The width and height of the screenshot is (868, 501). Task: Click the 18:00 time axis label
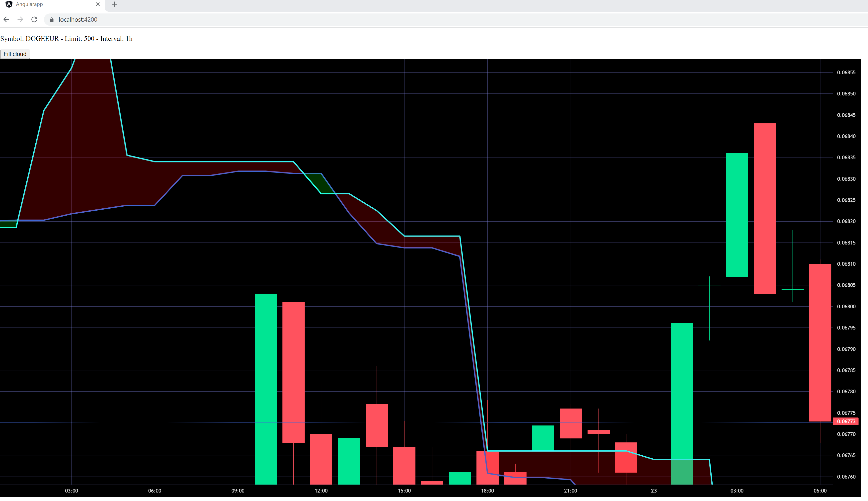pyautogui.click(x=487, y=491)
